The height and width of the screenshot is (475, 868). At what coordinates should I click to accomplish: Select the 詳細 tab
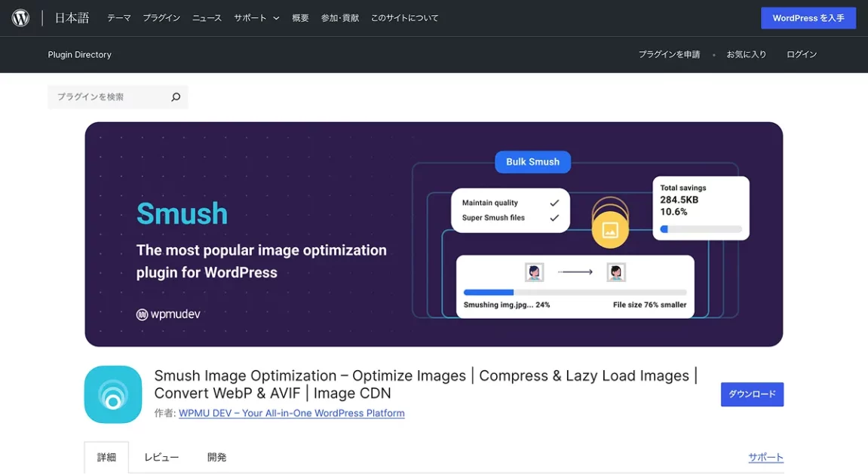[106, 458]
